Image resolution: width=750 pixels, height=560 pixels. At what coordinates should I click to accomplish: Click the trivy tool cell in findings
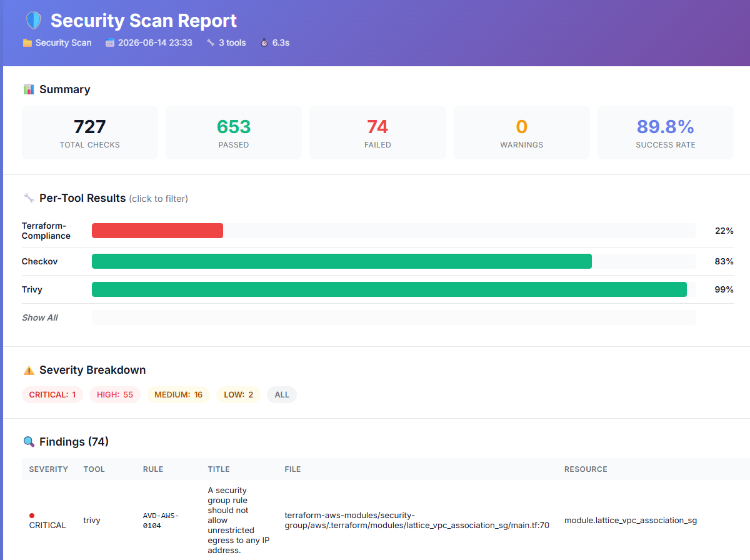coord(92,520)
